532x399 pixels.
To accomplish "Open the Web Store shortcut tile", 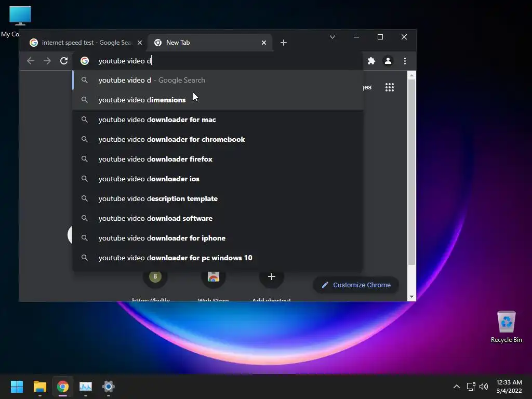I will point(214,277).
